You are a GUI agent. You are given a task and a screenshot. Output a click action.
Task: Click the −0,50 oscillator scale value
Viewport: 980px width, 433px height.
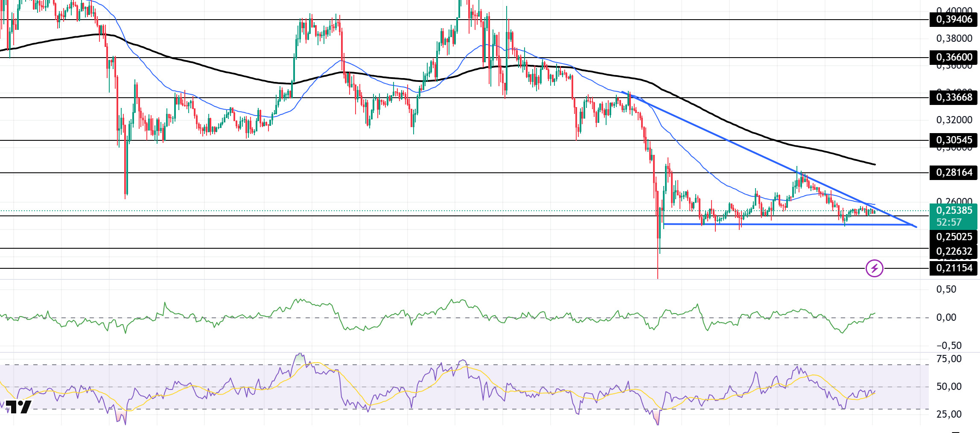point(949,346)
